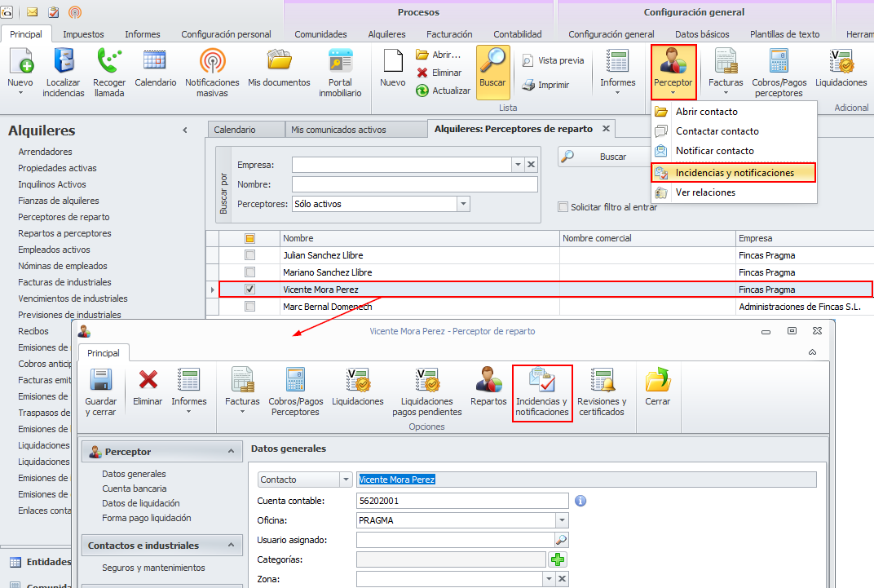Click Usuario asignado search magnifier
This screenshot has height=588, width=874.
(561, 540)
